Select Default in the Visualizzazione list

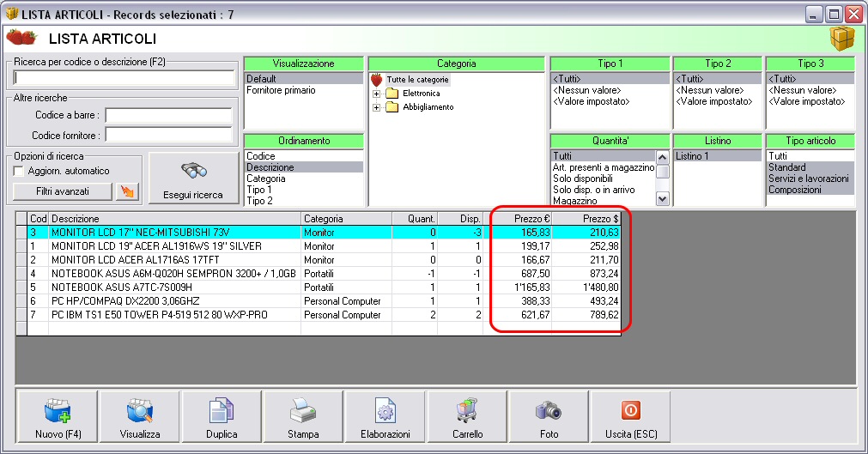304,79
